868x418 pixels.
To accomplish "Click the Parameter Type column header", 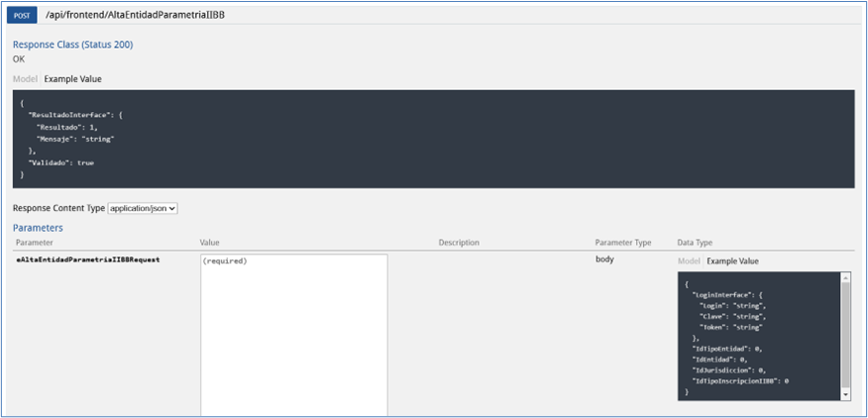I will click(622, 243).
